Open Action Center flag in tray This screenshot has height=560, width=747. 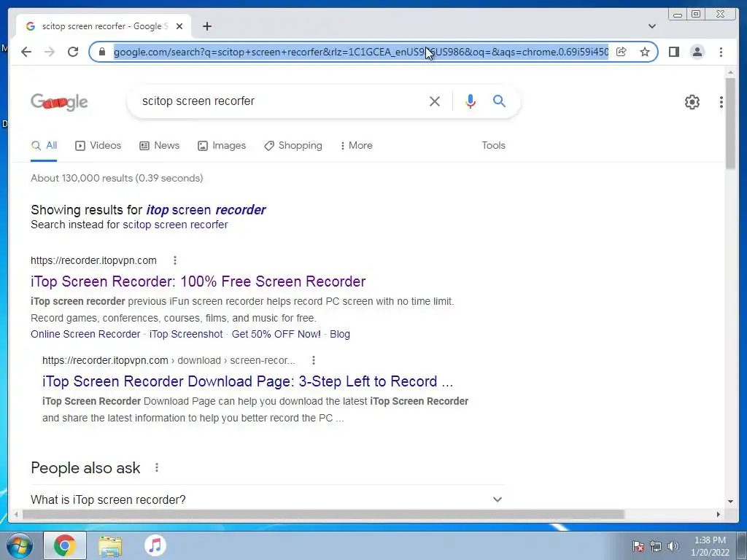pyautogui.click(x=638, y=546)
